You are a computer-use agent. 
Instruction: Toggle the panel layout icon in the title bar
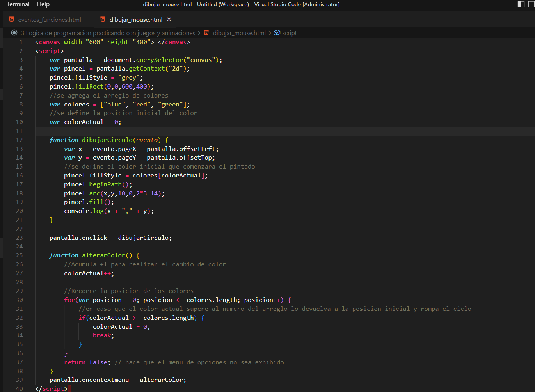point(531,4)
